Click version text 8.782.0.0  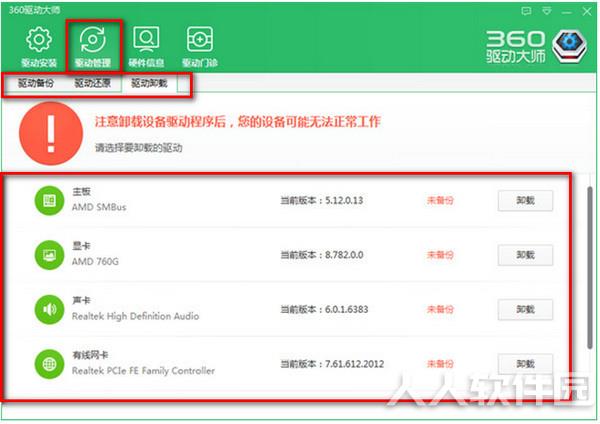(x=344, y=255)
